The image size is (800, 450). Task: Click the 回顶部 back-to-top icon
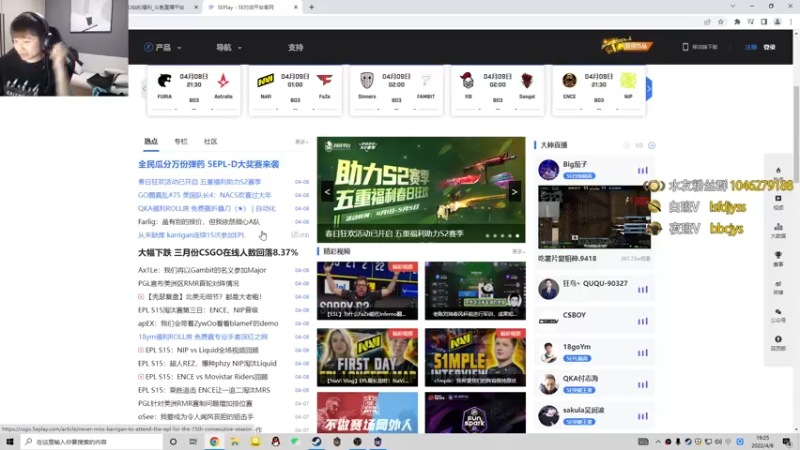(x=778, y=343)
